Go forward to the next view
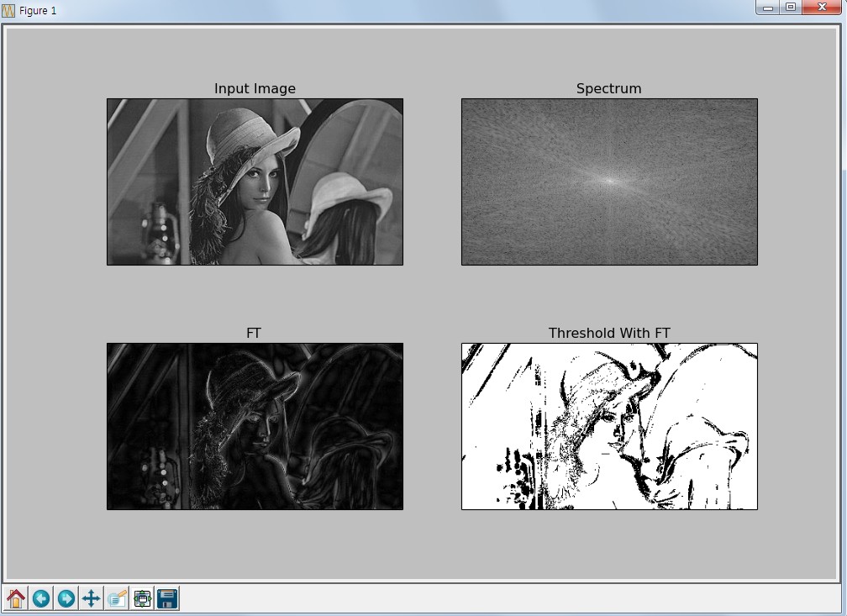 pyautogui.click(x=66, y=598)
